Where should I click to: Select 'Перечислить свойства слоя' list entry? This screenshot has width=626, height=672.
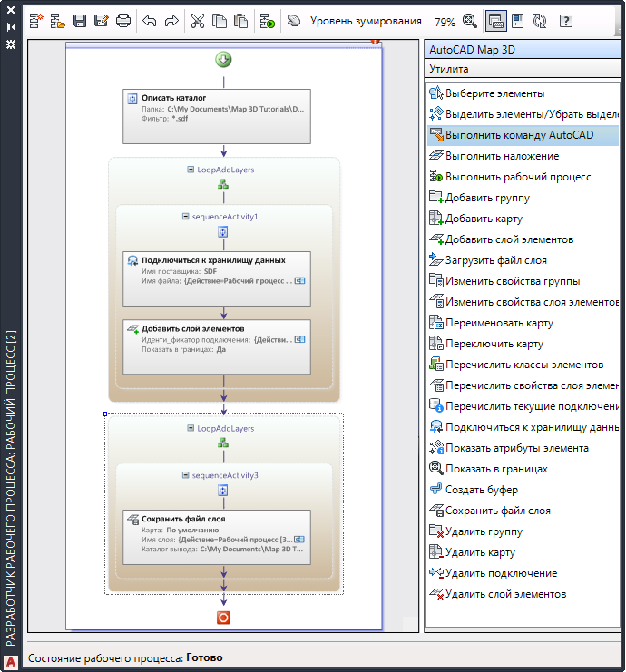523,385
